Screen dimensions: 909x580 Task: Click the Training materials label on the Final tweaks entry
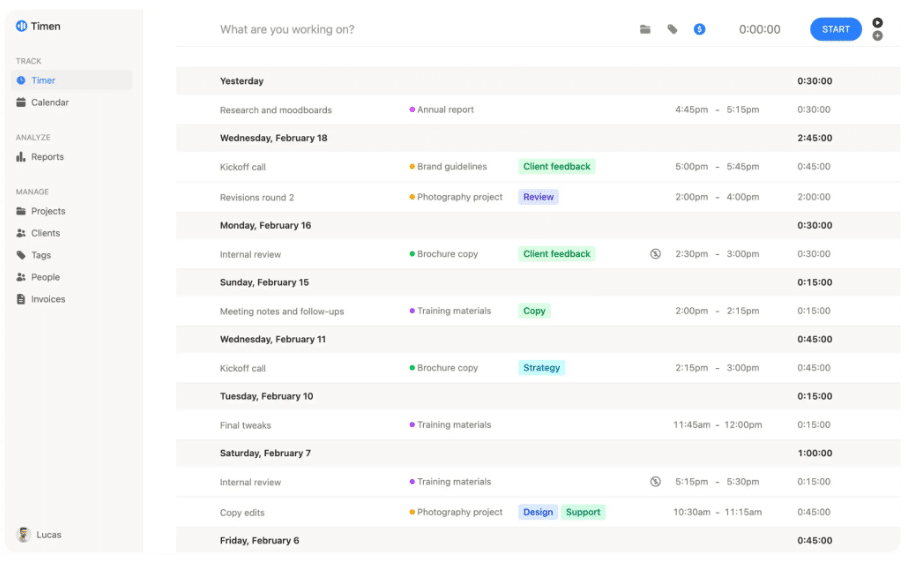454,425
